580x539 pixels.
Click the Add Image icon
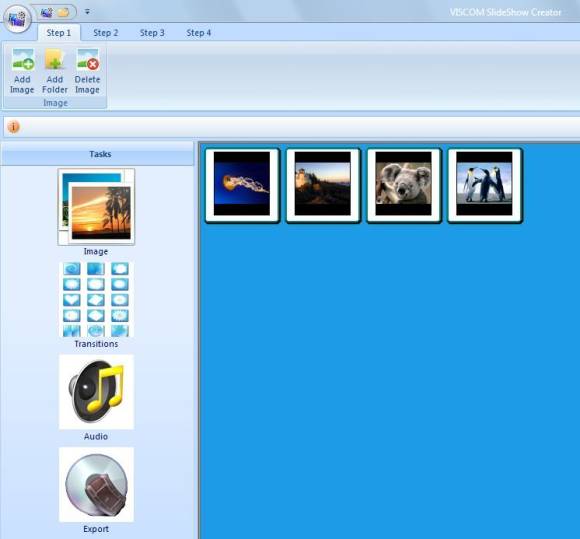[x=23, y=60]
